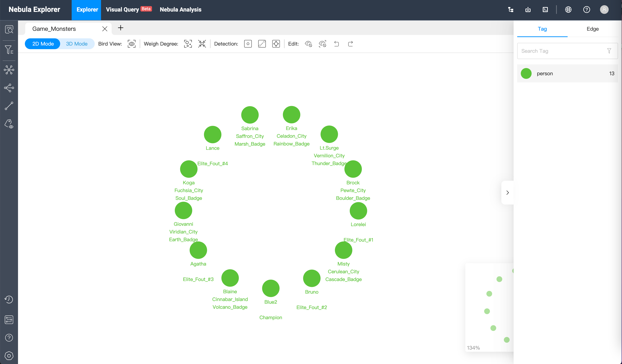
Task: Click the minimap thumbnail view
Action: point(489,307)
